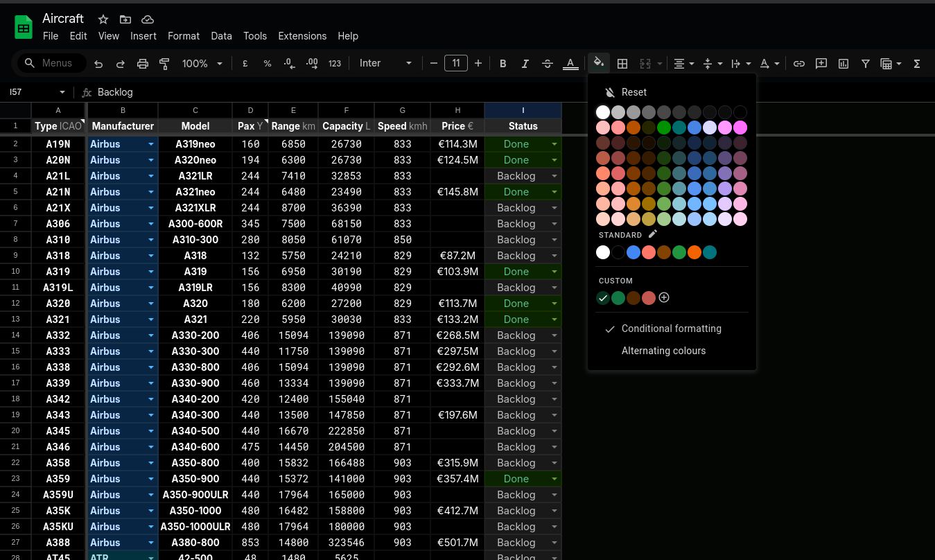This screenshot has height=560, width=935.
Task: Open the Help menu
Action: click(348, 36)
